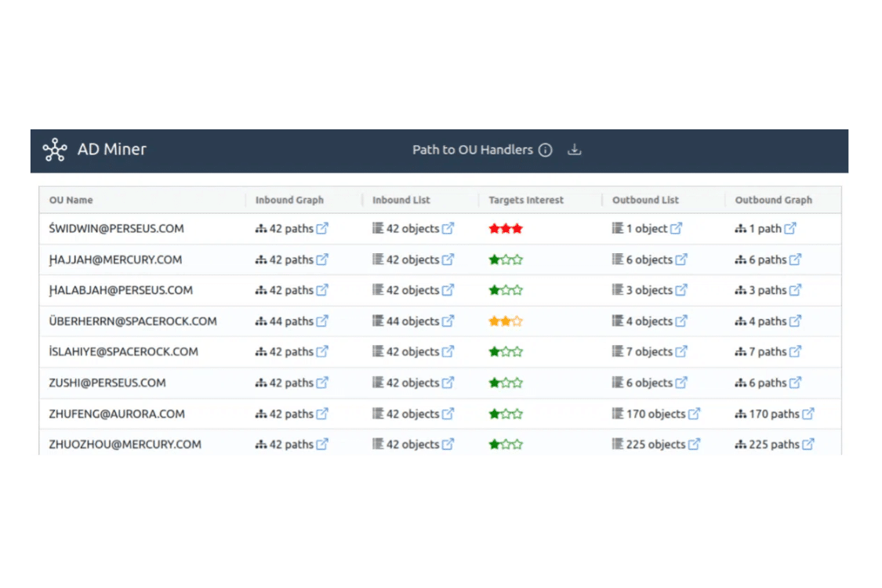Click the Path to OU Handlers title
882x588 pixels.
pyautogui.click(x=473, y=150)
